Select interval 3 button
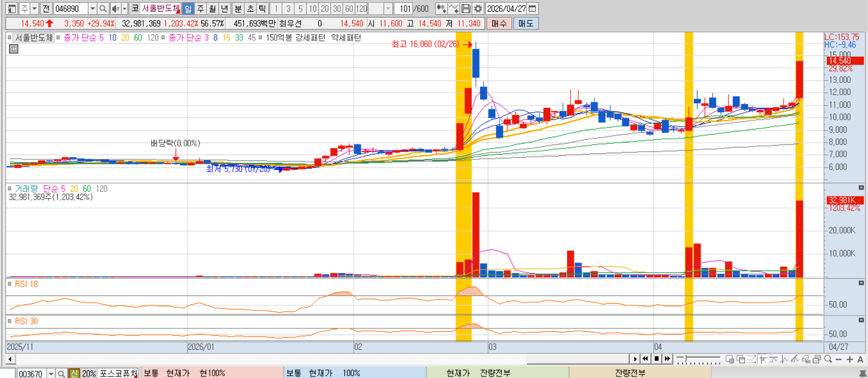This screenshot has width=868, height=378. (288, 9)
